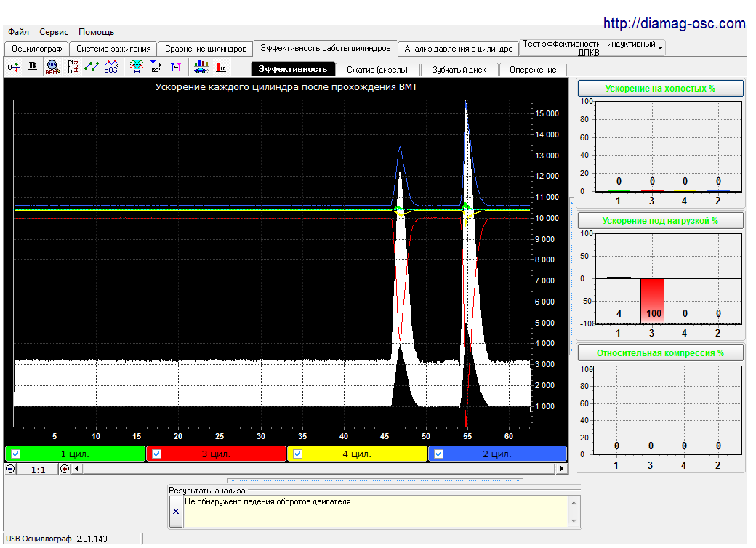Click the Ускорение на холостых % header button
The height and width of the screenshot is (548, 756).
(660, 88)
